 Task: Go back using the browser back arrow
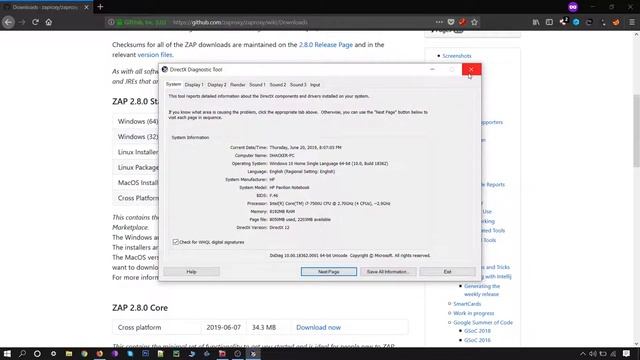pyautogui.click(x=8, y=22)
